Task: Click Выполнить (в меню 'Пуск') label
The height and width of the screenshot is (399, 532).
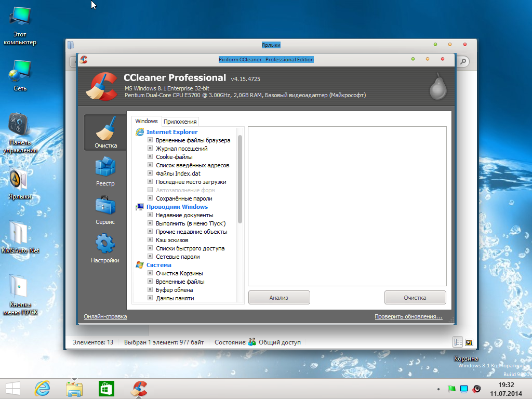Action: coord(190,223)
